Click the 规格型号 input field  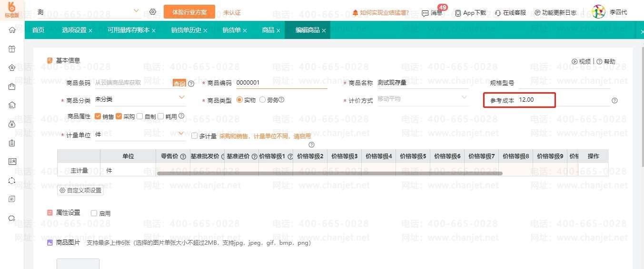(x=564, y=83)
